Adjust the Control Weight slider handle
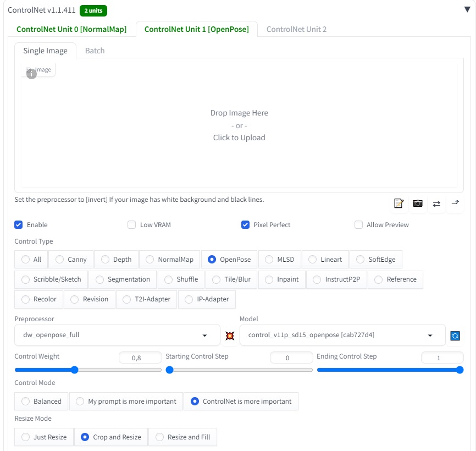476x451 pixels. 74,370
